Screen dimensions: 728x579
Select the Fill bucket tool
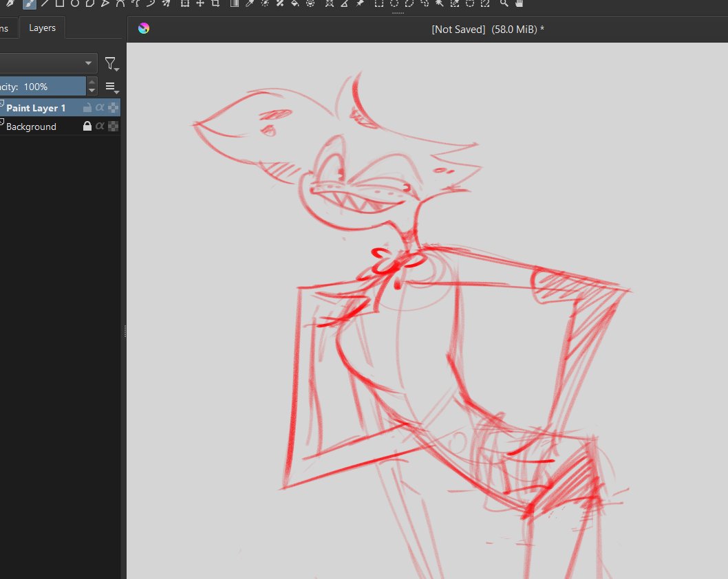(x=295, y=3)
